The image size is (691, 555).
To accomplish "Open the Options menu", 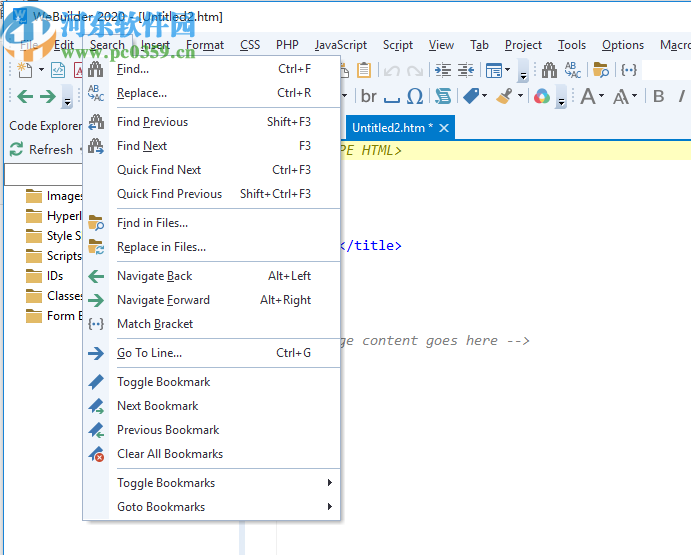I will pos(623,45).
